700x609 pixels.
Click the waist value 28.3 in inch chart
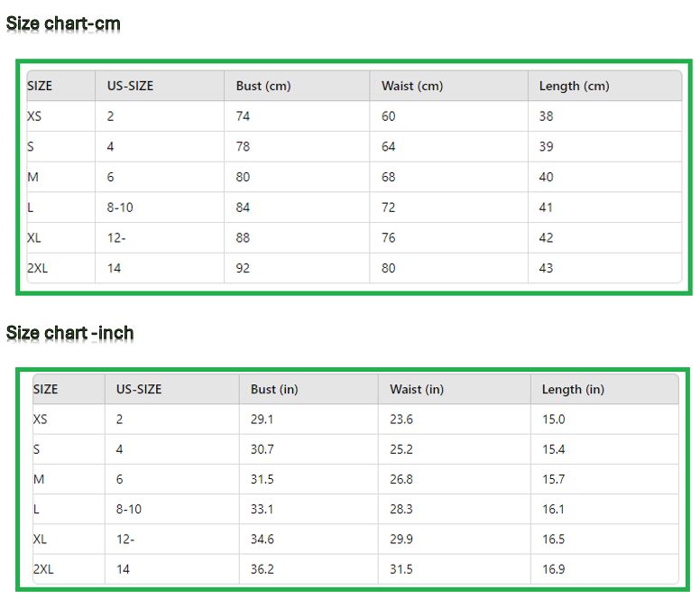(x=401, y=509)
